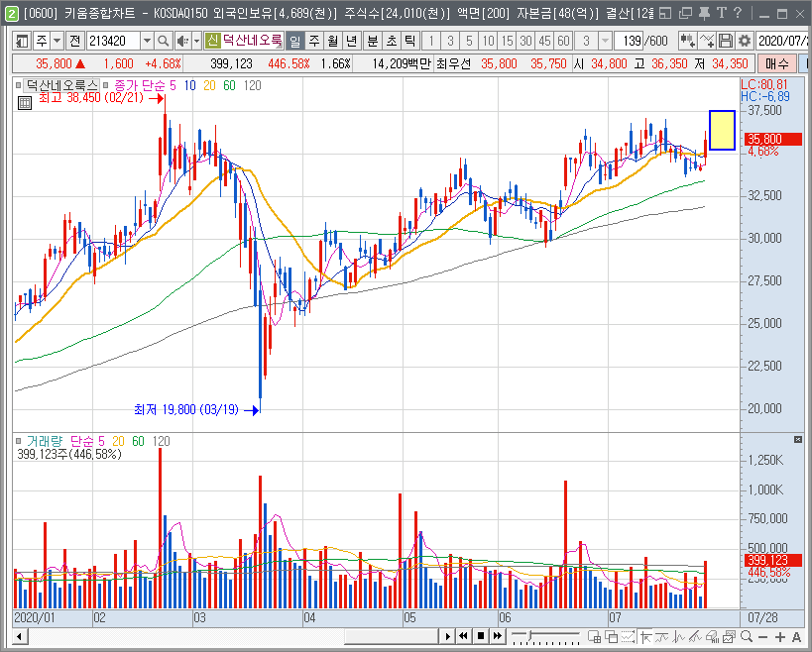
Task: Zoom out chart with minus icon
Action: click(x=762, y=637)
